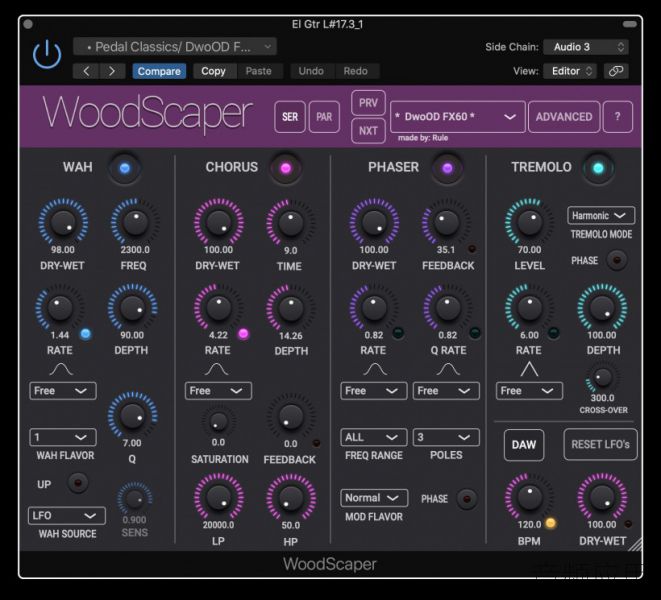Go to previous preset with left arrow
Image resolution: width=661 pixels, height=600 pixels.
[86, 71]
